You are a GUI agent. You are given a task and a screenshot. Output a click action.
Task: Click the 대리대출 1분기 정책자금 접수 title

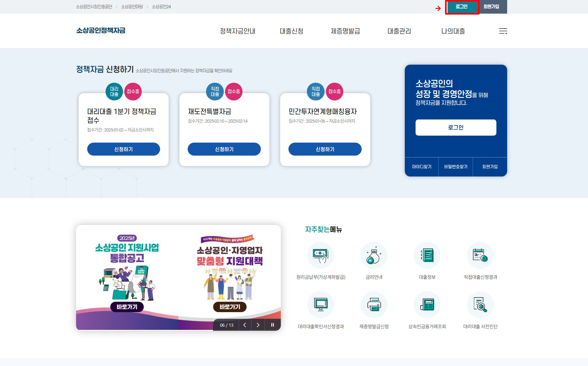[122, 116]
